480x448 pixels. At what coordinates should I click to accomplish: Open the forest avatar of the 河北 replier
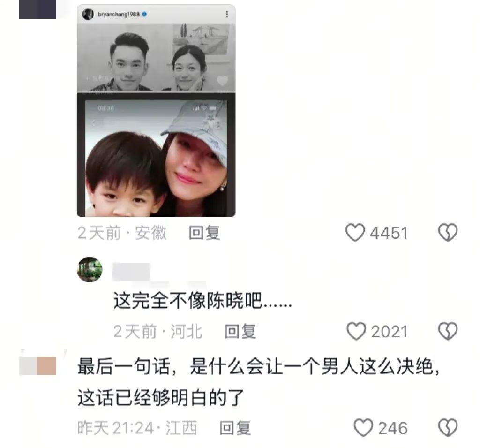[x=90, y=269]
